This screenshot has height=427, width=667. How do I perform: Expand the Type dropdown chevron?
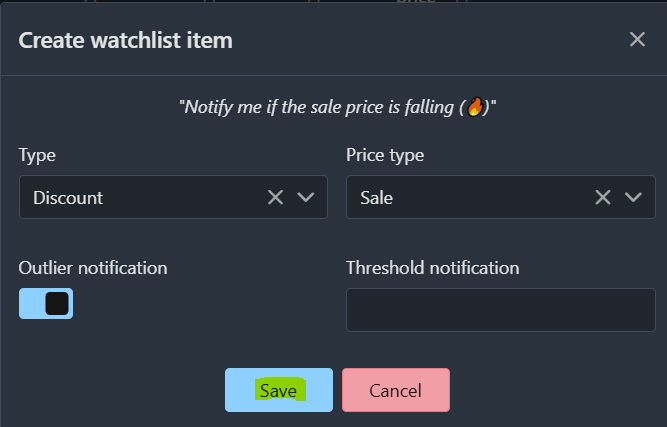tap(306, 197)
